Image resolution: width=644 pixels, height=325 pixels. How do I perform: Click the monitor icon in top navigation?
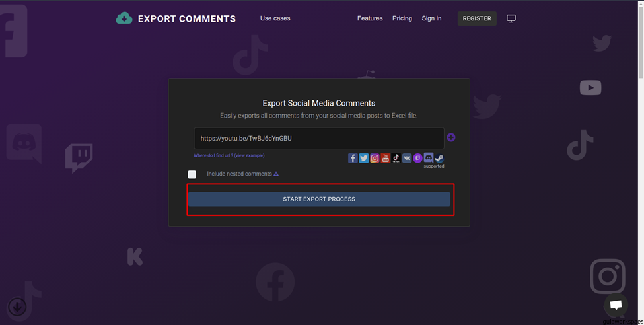coord(511,18)
